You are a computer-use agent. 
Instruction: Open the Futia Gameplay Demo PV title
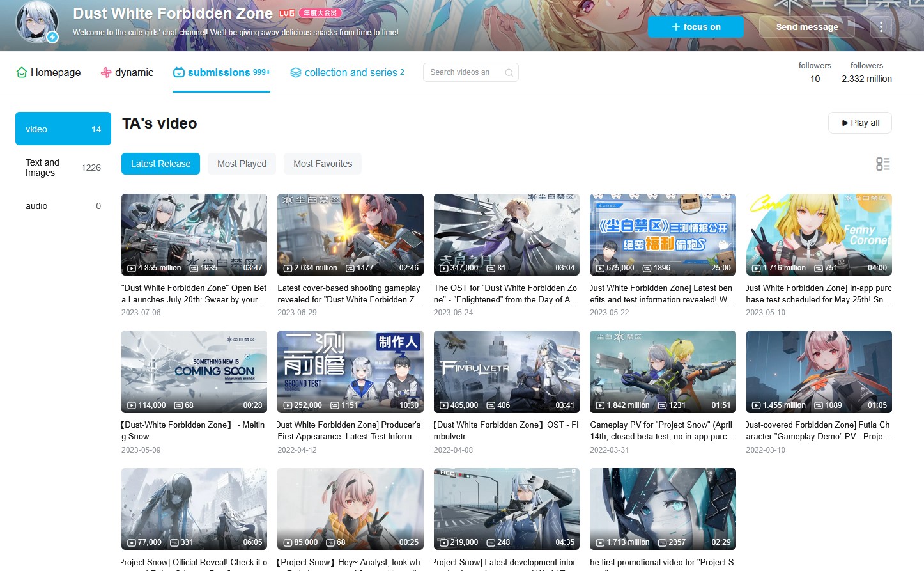819,430
